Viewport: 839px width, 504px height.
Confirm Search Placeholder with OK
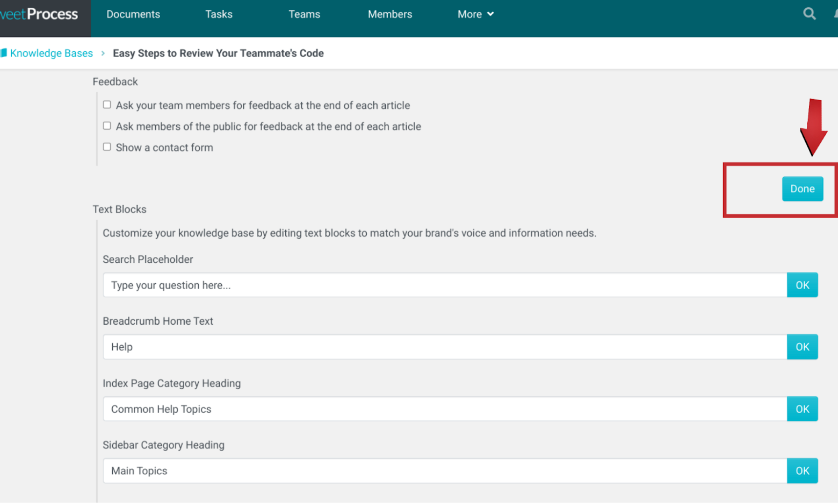tap(802, 285)
